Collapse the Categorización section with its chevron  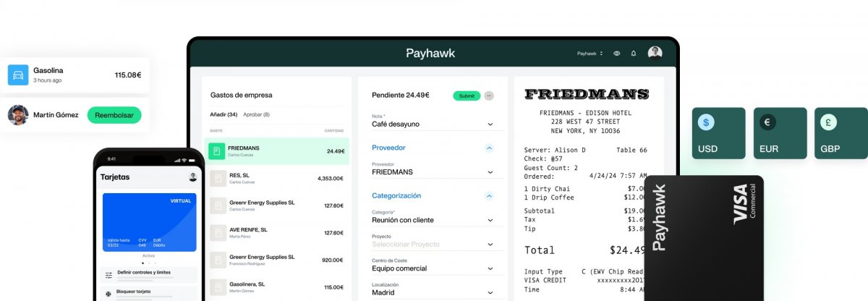489,195
